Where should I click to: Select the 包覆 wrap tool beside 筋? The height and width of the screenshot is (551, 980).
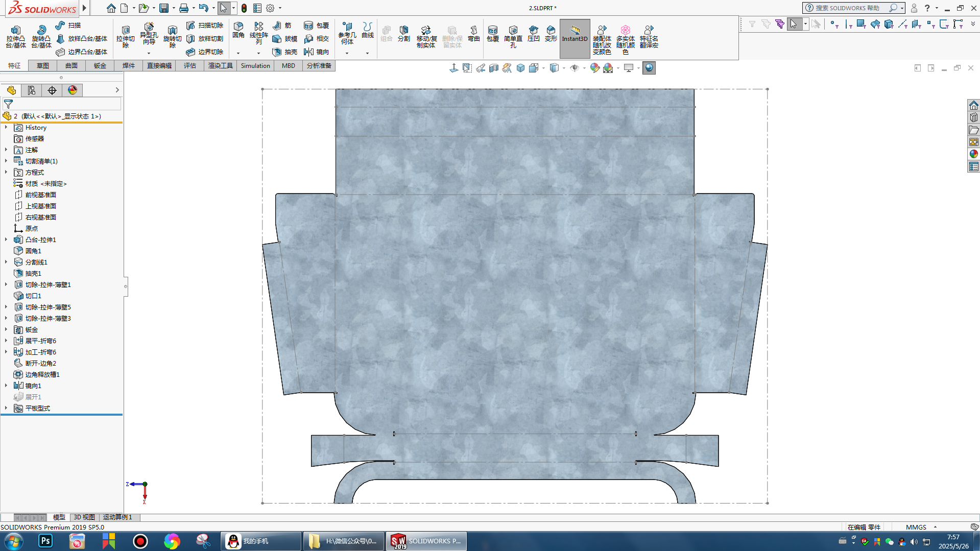tap(316, 25)
